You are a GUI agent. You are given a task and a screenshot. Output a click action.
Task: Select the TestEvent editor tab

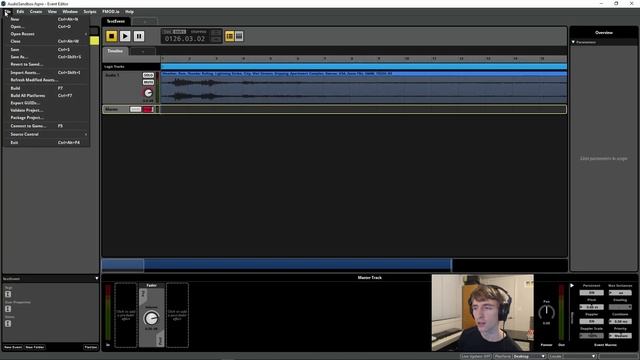click(x=116, y=21)
